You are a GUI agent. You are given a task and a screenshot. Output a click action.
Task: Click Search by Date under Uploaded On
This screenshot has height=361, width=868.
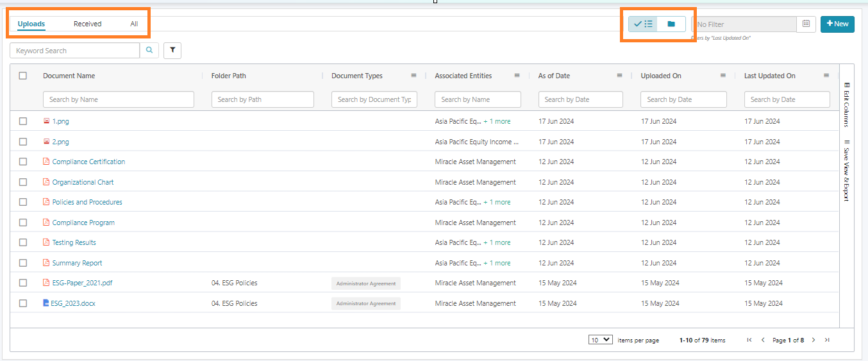point(683,99)
